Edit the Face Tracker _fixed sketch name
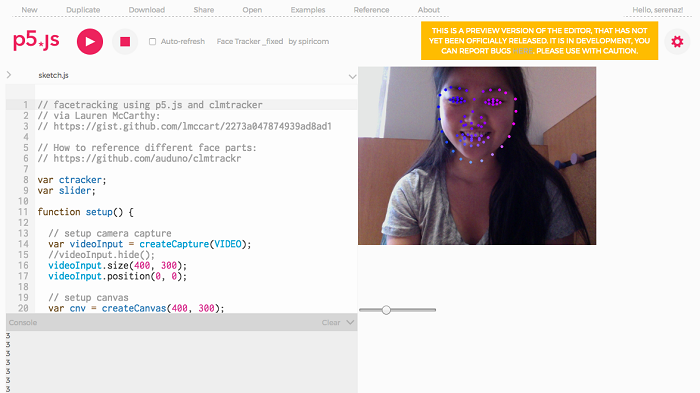700x393 pixels. point(250,42)
